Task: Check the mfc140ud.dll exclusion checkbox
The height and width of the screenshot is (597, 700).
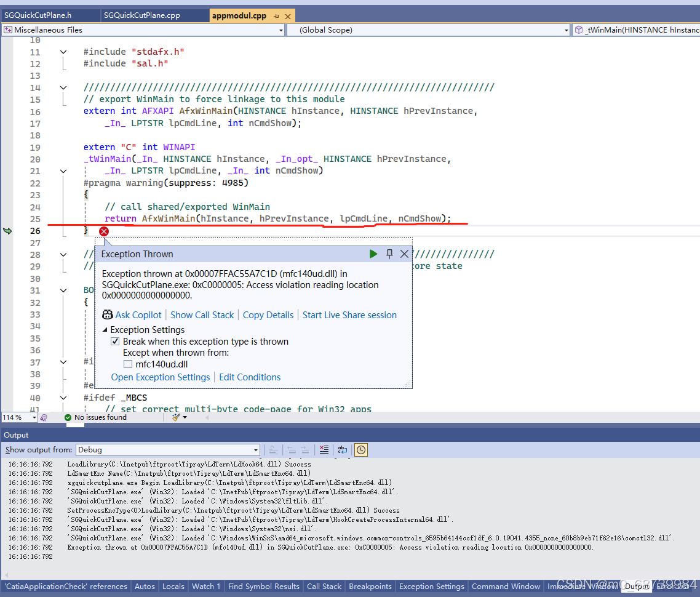Action: pos(128,364)
